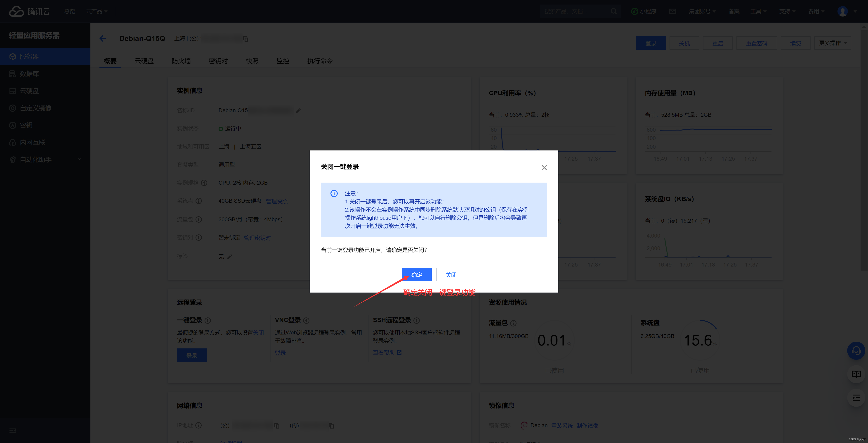This screenshot has width=868, height=443.
Task: Click info icon beside 流量包 in instance info
Action: point(199,219)
